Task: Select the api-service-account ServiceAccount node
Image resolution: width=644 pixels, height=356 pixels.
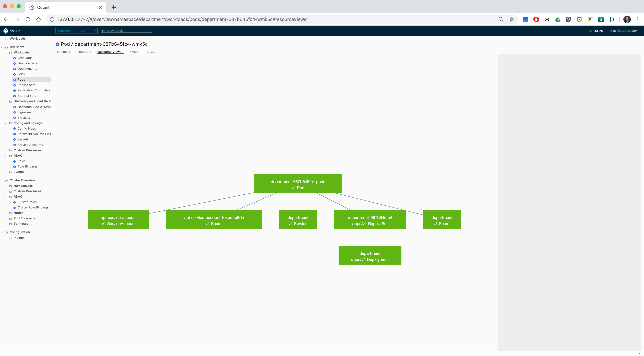Action: tap(119, 220)
